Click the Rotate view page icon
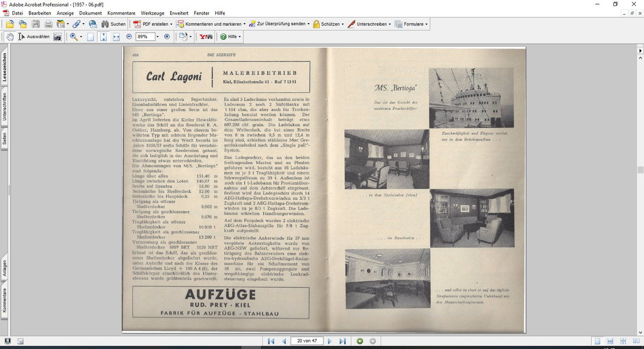Viewport: 644px width, 349px height. [183, 37]
